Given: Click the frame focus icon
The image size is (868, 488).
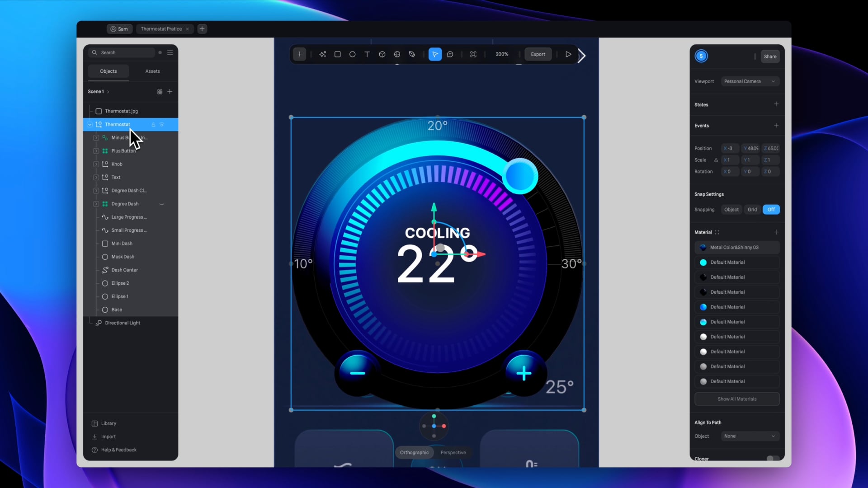Looking at the screenshot, I should 473,54.
